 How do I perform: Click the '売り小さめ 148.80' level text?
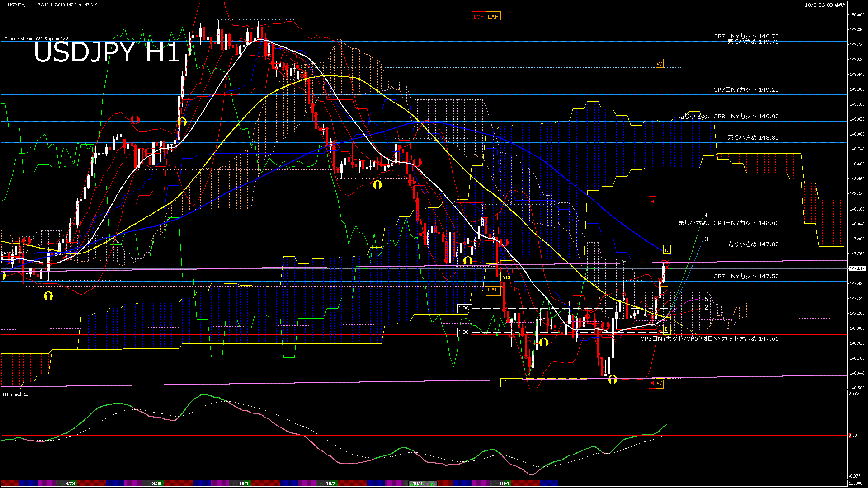coord(753,137)
